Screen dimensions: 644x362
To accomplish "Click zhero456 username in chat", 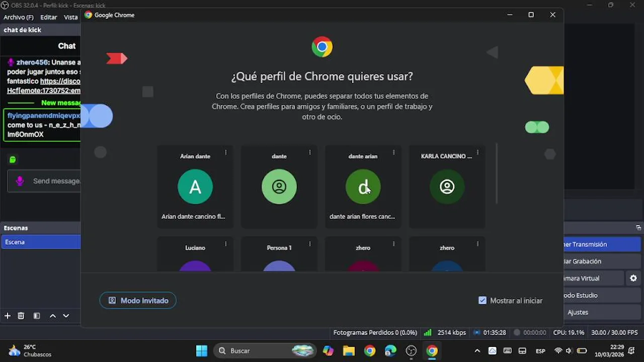I will 32,62.
